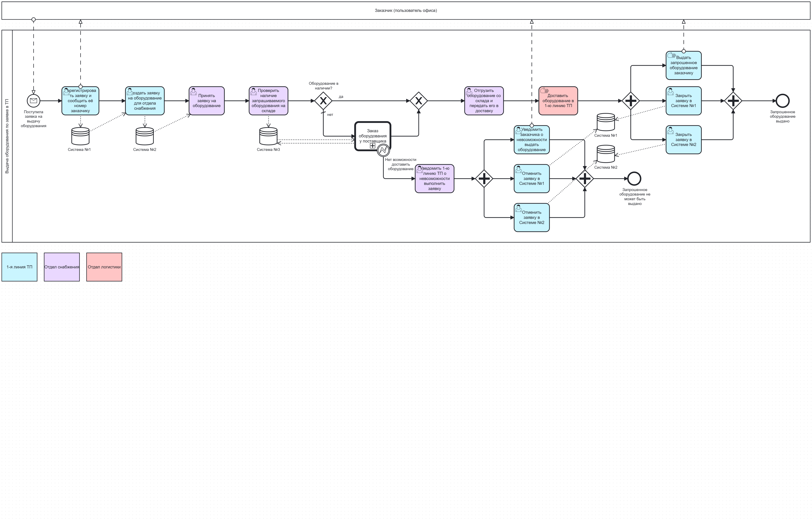
Task: Select the 'Принять заявку на оборудование' task
Action: (x=206, y=101)
